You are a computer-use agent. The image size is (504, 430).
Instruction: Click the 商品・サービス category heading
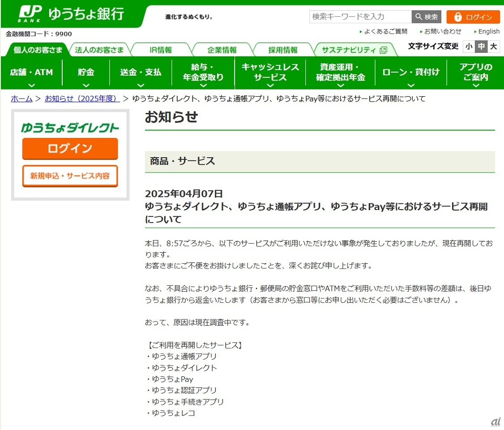click(182, 161)
